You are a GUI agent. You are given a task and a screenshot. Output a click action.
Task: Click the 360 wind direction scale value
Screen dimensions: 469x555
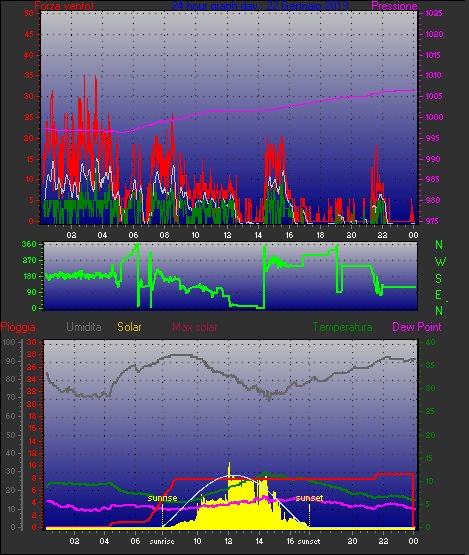[x=29, y=244]
